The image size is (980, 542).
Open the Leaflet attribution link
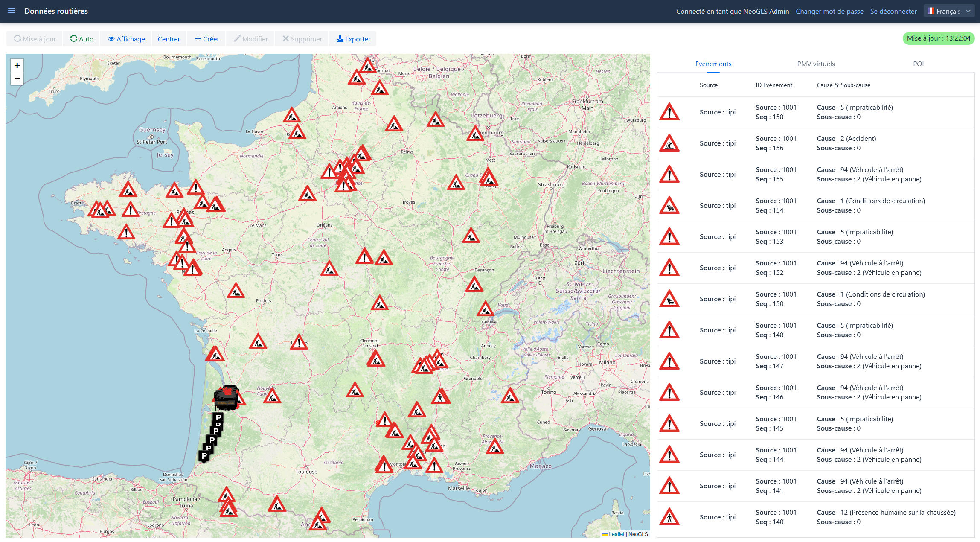(x=616, y=534)
